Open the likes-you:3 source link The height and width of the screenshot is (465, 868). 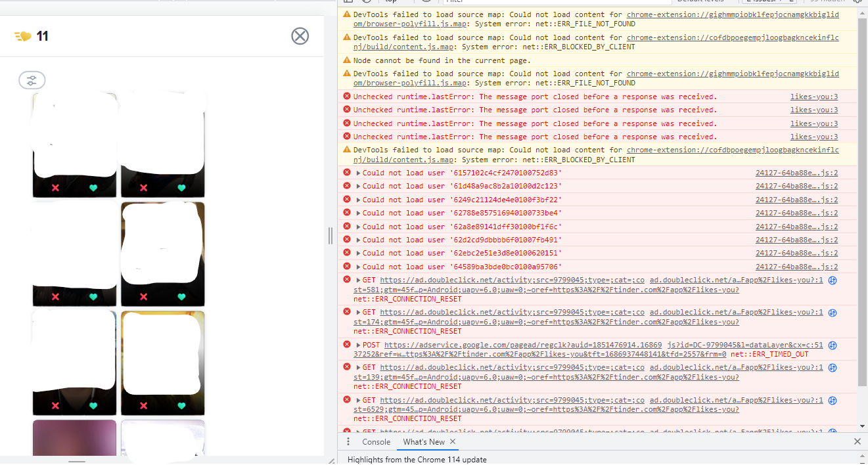pos(813,96)
